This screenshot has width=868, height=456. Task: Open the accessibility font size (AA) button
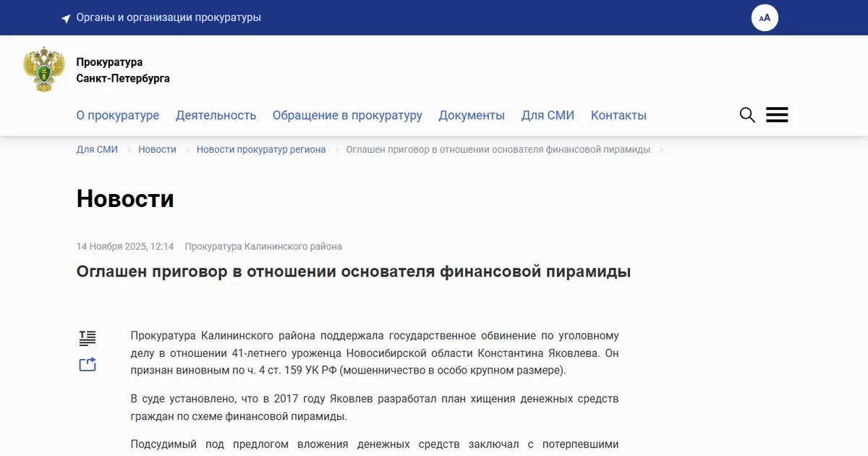point(765,17)
